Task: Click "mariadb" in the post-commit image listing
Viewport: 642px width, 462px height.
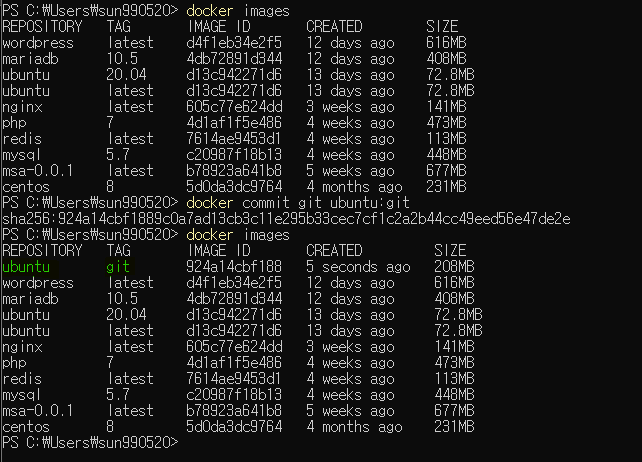Action: coord(30,299)
